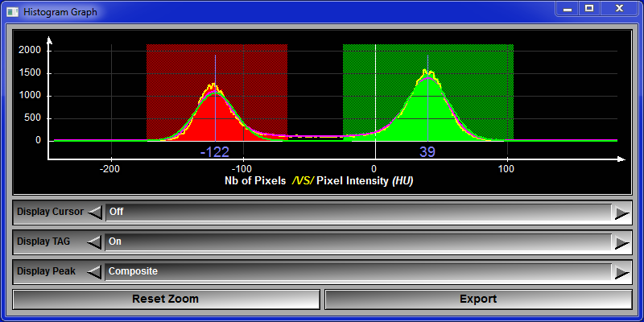
Task: Click the red peak's center line
Action: point(215,98)
